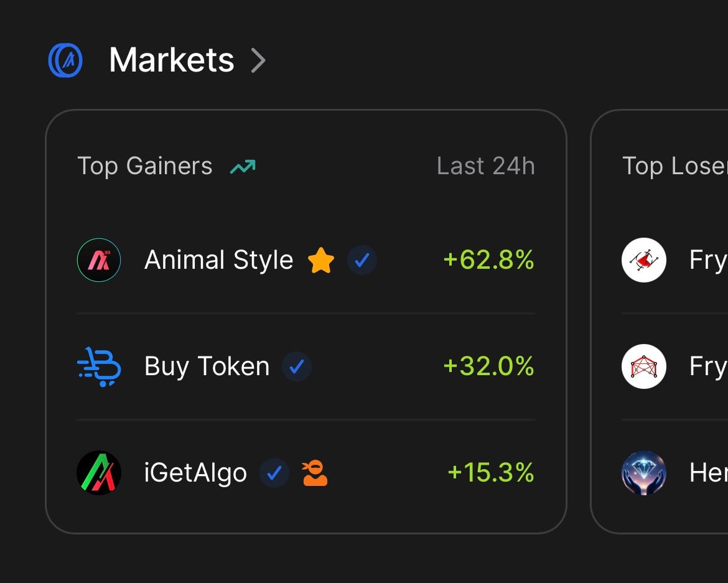
Task: Click the +62.8% gain value
Action: (489, 260)
